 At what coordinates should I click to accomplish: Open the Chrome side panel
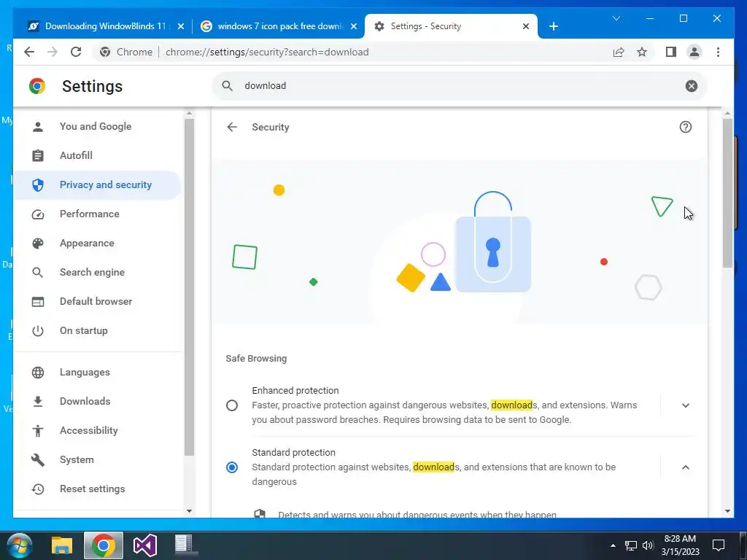[x=671, y=52]
